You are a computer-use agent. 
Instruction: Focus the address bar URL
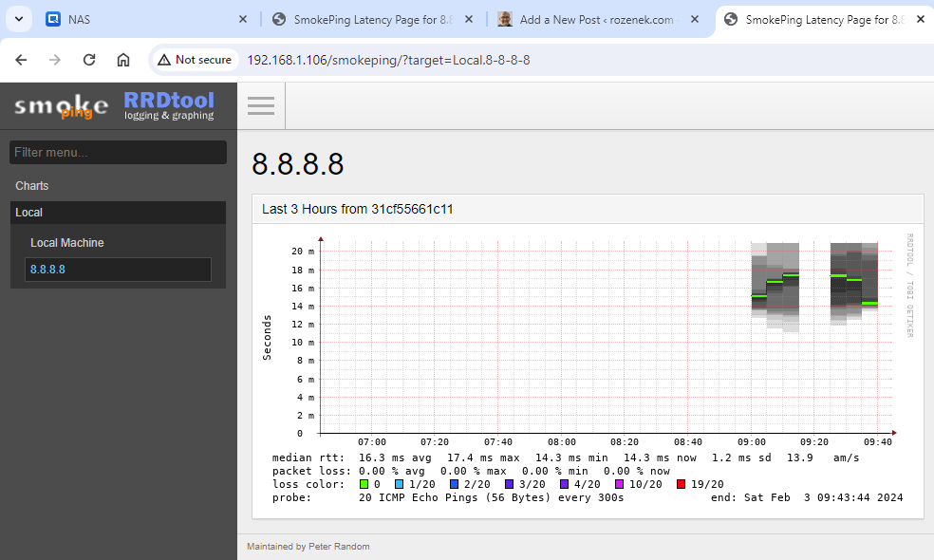(388, 60)
